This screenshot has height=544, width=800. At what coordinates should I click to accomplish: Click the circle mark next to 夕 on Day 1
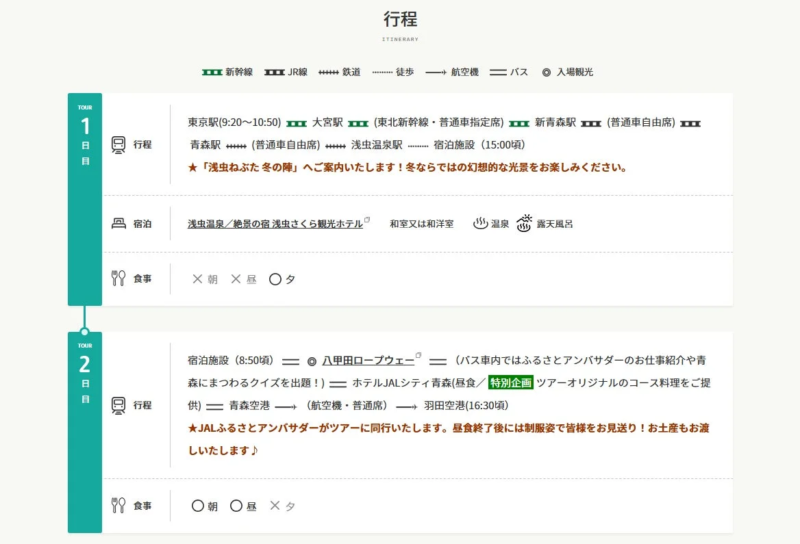click(x=275, y=279)
